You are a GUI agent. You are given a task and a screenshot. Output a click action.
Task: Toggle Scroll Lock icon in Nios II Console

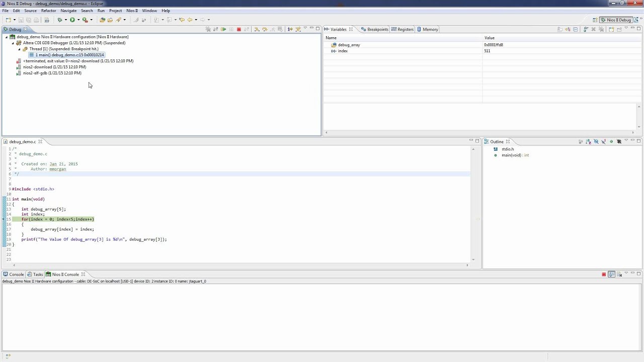(x=612, y=274)
